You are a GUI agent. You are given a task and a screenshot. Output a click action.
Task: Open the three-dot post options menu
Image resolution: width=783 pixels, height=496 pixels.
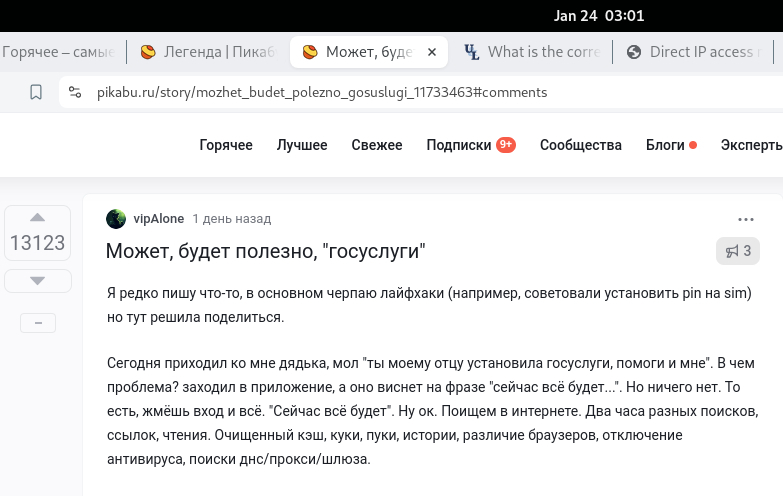click(745, 219)
